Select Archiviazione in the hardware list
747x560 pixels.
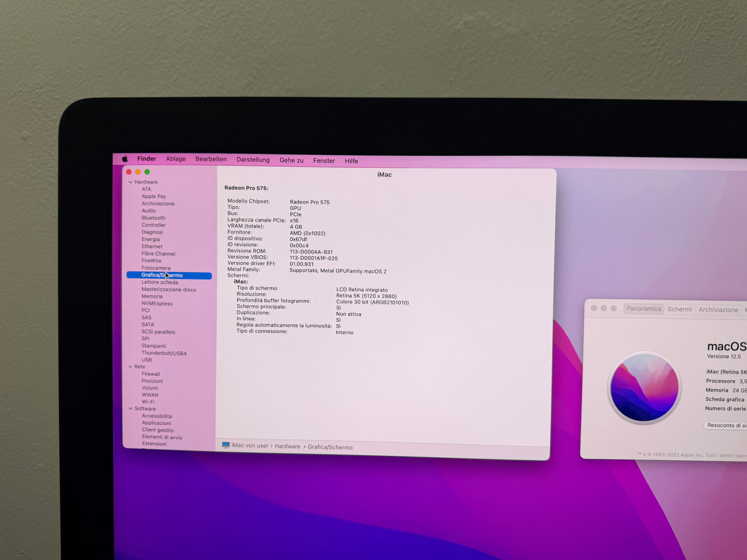click(158, 204)
